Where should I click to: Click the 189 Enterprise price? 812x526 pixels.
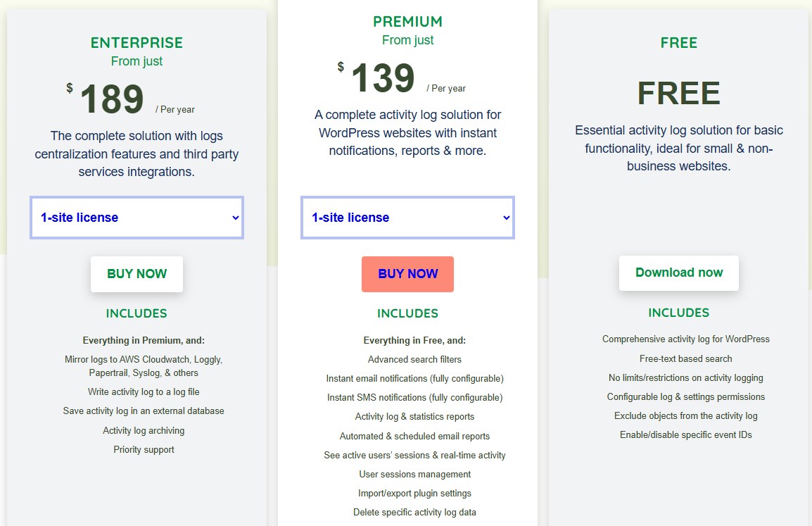click(112, 99)
